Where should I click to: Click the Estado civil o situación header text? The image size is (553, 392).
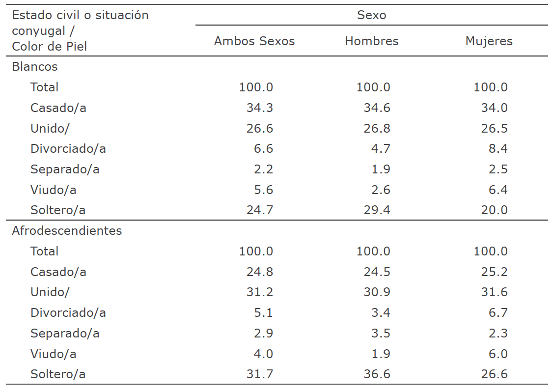[80, 15]
